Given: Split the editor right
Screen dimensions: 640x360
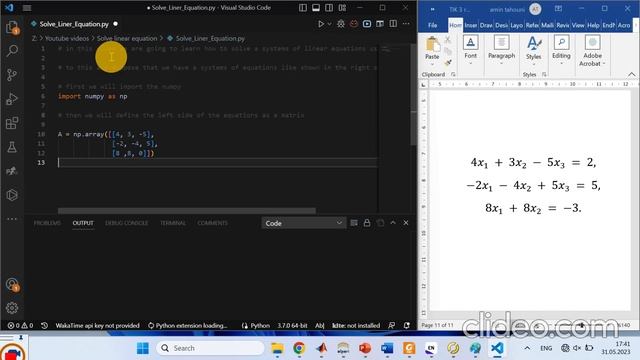Looking at the screenshot, I should pos(393,24).
